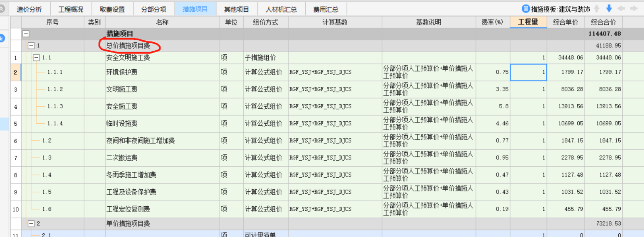
Task: Click the 冬雨季施工增加费 name cell
Action: tap(162, 175)
